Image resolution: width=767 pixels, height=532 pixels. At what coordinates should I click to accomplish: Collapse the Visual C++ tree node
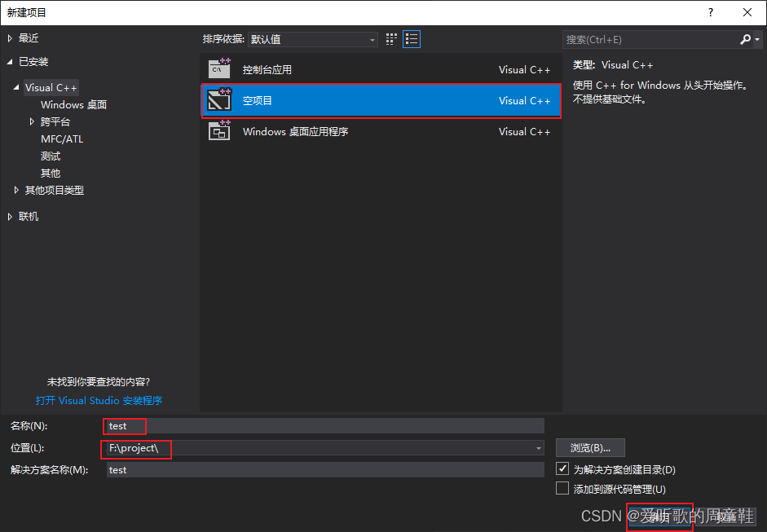pyautogui.click(x=18, y=87)
